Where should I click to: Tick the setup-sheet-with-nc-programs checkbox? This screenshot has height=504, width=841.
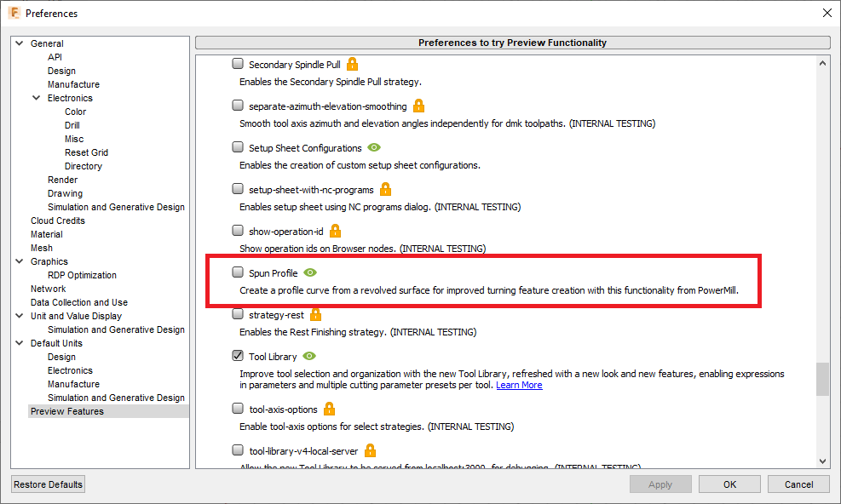coord(238,189)
